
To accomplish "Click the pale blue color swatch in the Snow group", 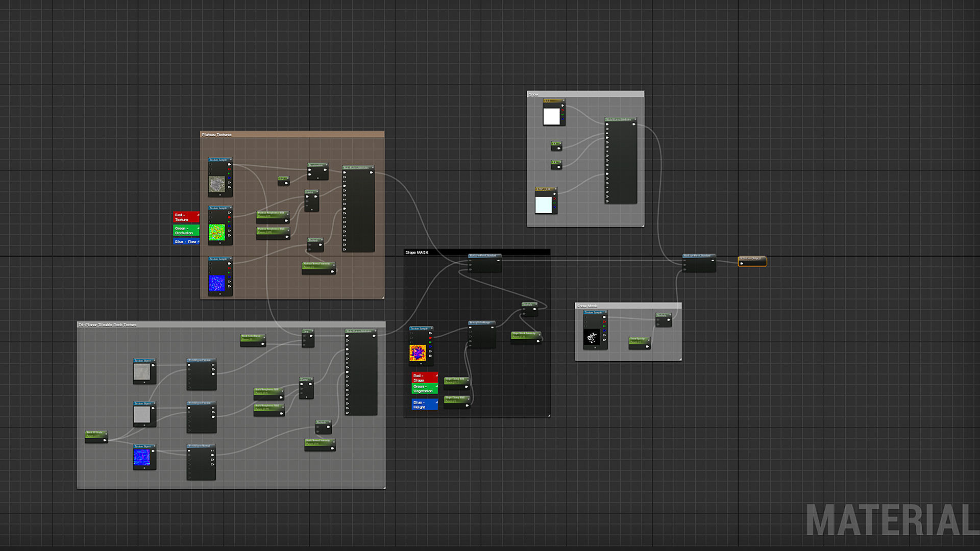I will tap(543, 205).
